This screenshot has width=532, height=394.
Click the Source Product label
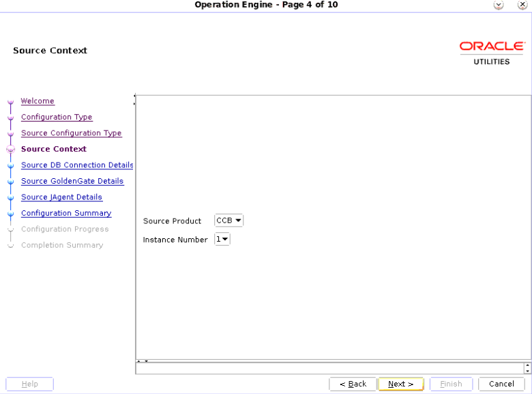coord(172,221)
